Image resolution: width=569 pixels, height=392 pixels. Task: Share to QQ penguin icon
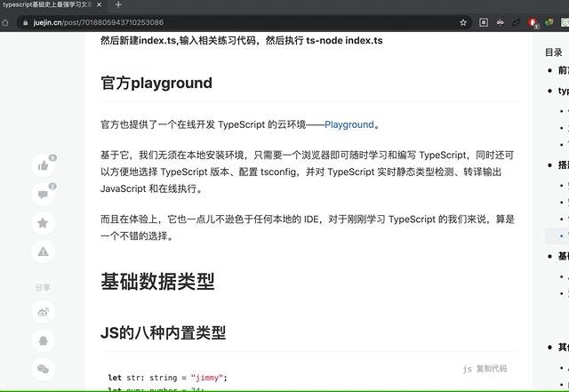[44, 340]
